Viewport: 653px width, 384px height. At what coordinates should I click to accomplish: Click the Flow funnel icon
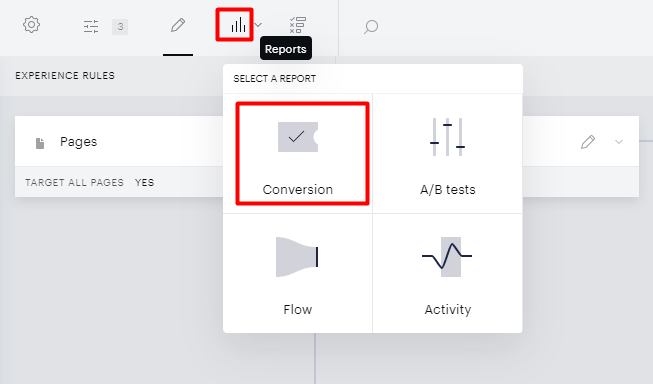point(297,257)
